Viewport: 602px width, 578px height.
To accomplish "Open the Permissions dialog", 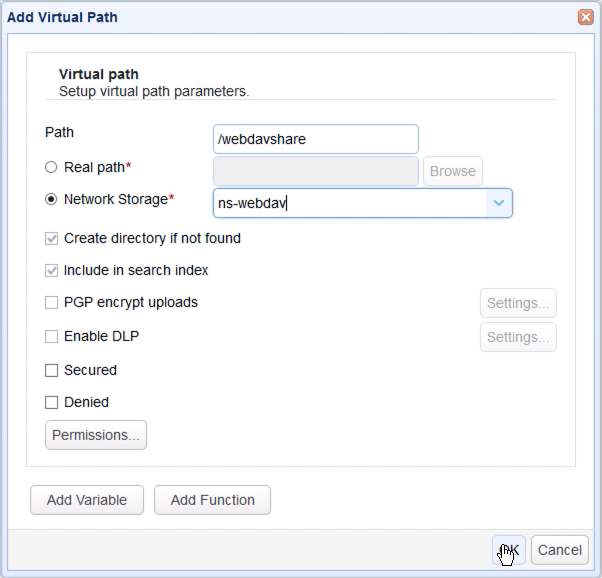I will click(96, 435).
